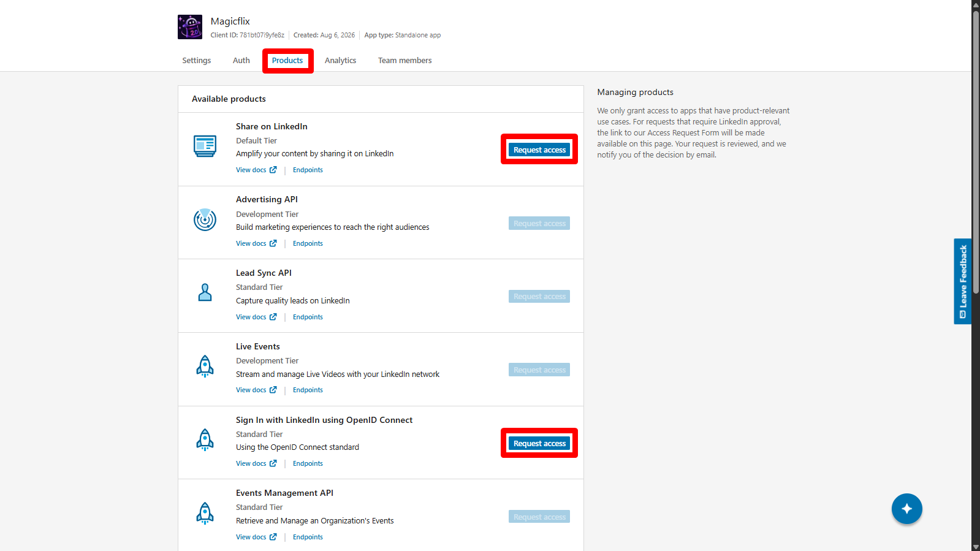Click 'Using the OpenID Connect standard' description

(x=298, y=447)
